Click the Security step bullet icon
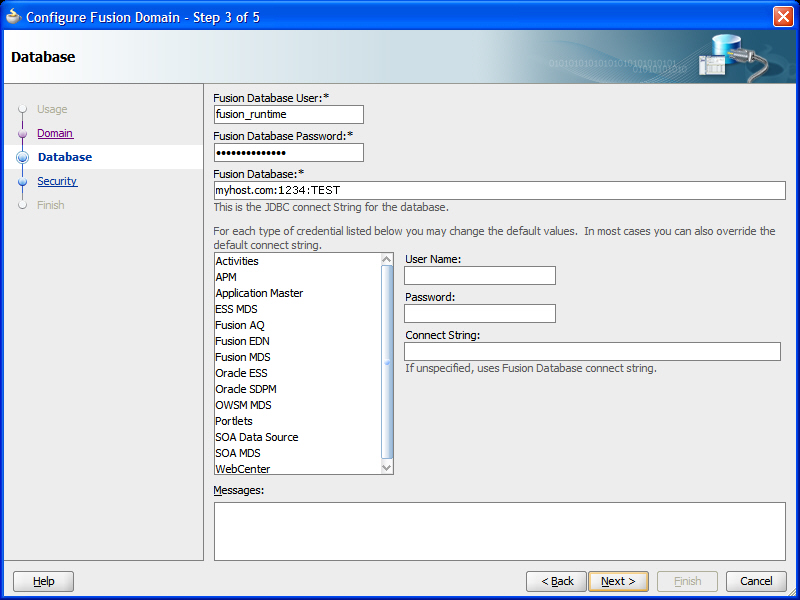This screenshot has width=800, height=600. coord(22,182)
